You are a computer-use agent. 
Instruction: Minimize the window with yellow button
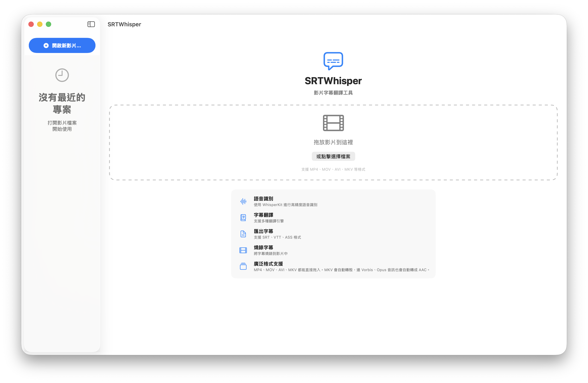coord(40,24)
